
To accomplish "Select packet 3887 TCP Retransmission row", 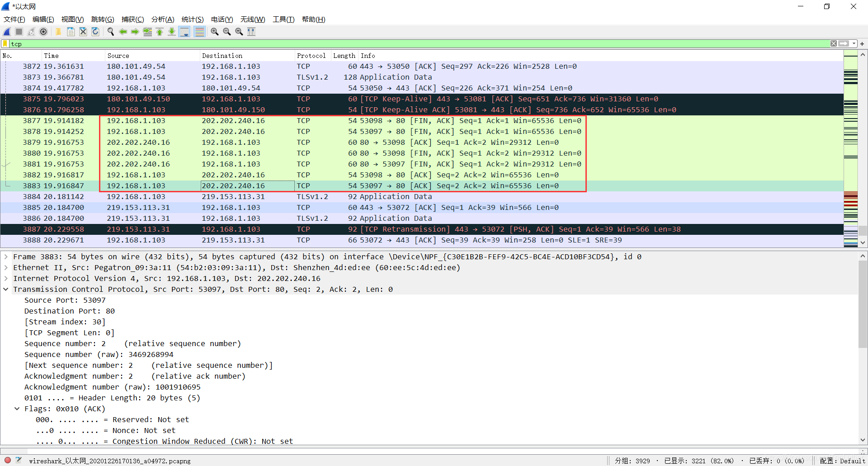I will (422, 229).
